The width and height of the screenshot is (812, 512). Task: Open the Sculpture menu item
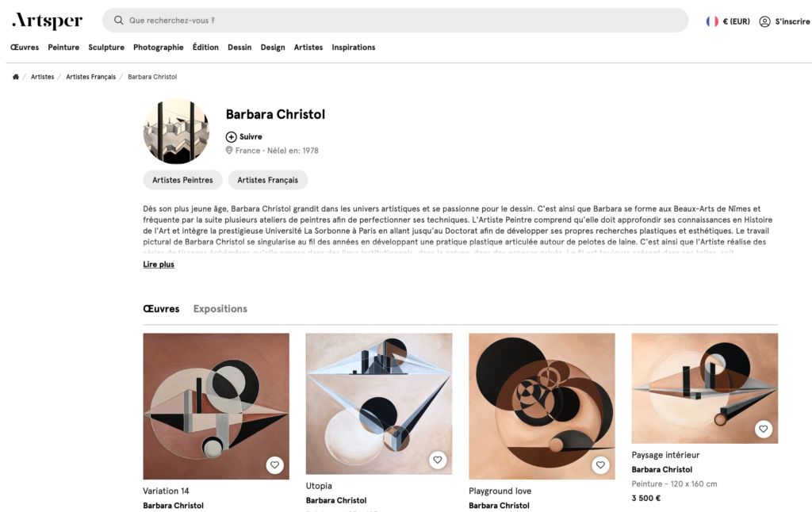coord(106,47)
